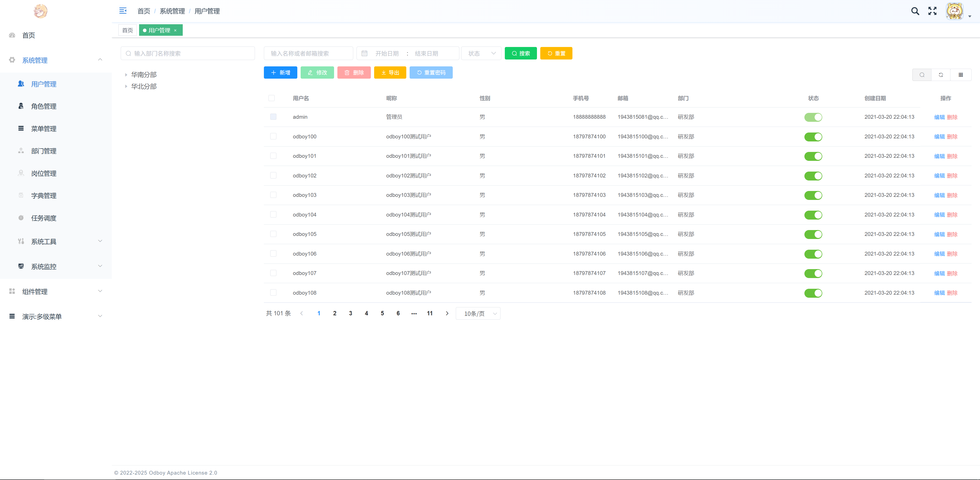Toggle fullscreen mode icon
This screenshot has height=480, width=980.
point(932,11)
